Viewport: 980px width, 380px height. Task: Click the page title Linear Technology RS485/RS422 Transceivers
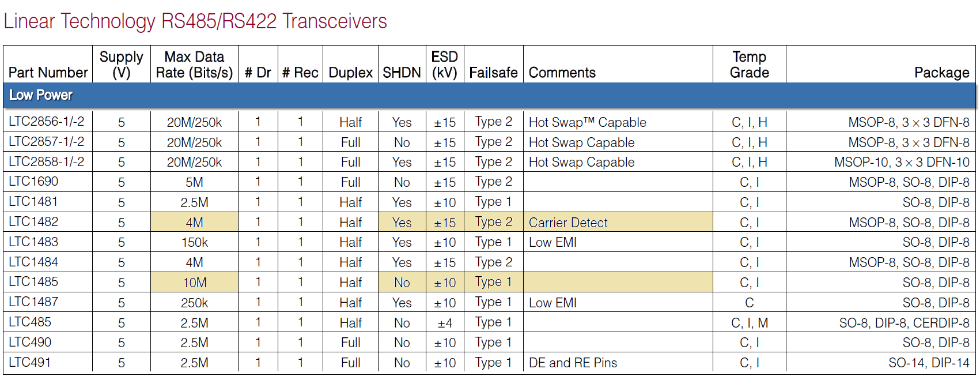click(195, 21)
